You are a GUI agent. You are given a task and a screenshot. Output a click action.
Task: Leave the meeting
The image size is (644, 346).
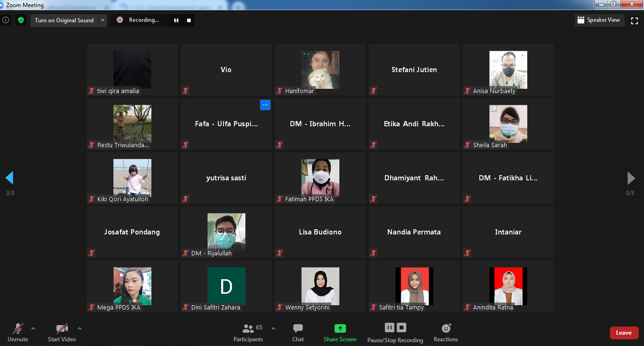coord(624,333)
